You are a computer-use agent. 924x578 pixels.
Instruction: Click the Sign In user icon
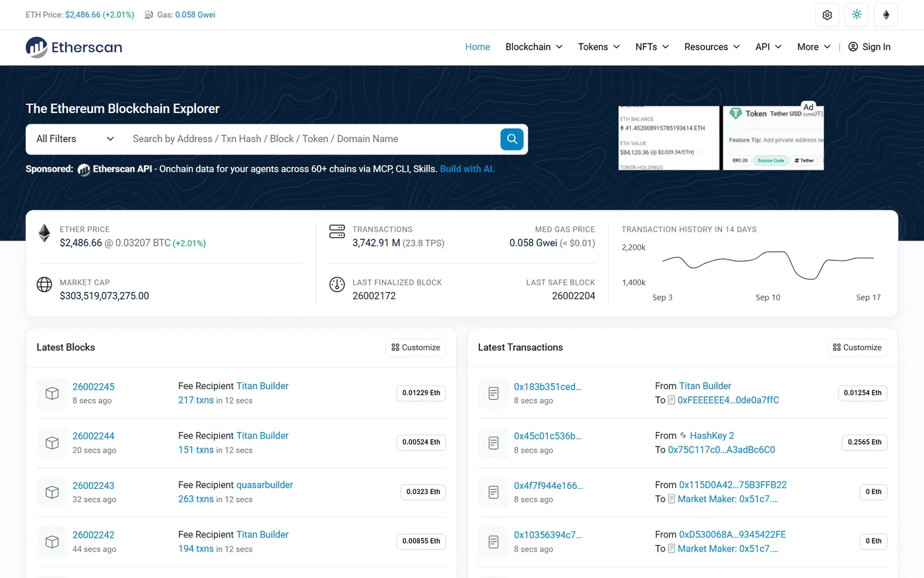click(853, 47)
